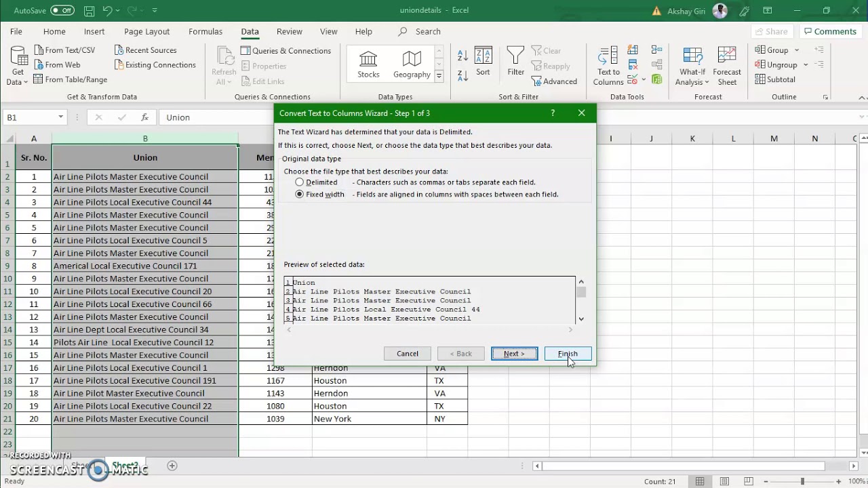Select cell Americal Local Executive Council 171
The width and height of the screenshot is (868, 488).
(145, 266)
